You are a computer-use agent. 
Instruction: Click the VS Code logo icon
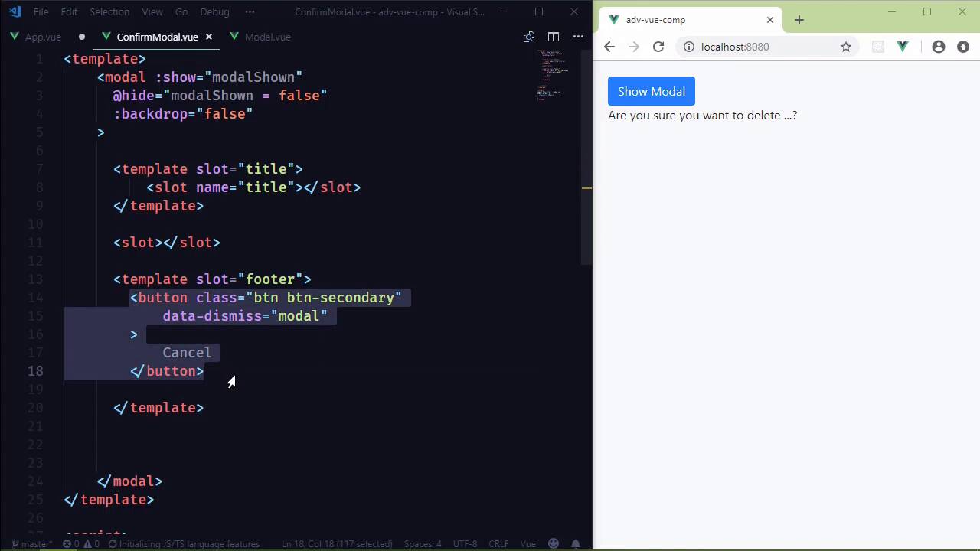[x=15, y=11]
